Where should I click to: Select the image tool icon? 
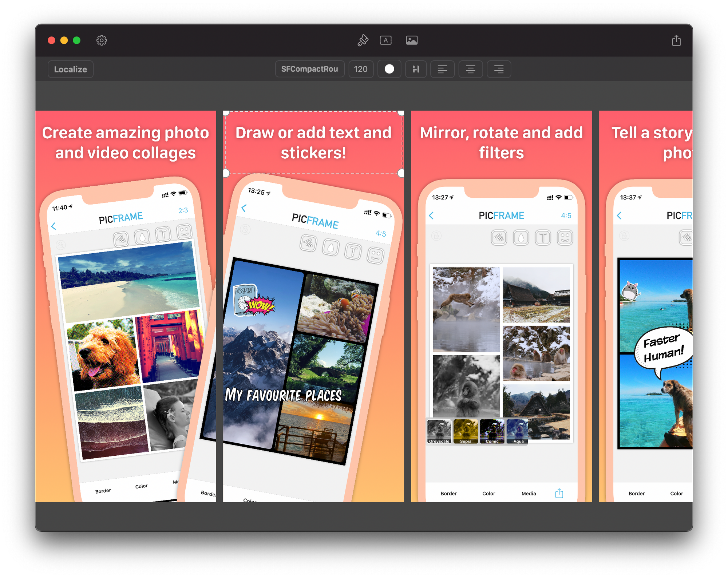pos(412,40)
